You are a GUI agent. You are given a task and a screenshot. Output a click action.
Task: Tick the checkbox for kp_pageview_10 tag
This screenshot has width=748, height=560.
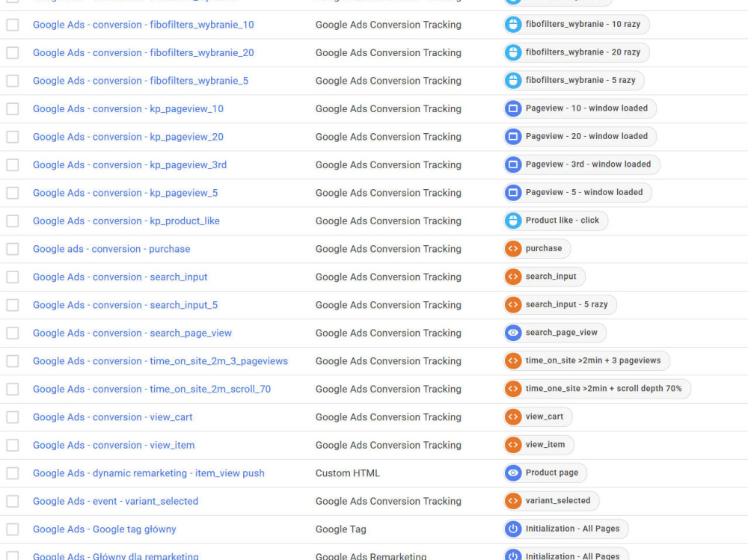click(x=13, y=108)
